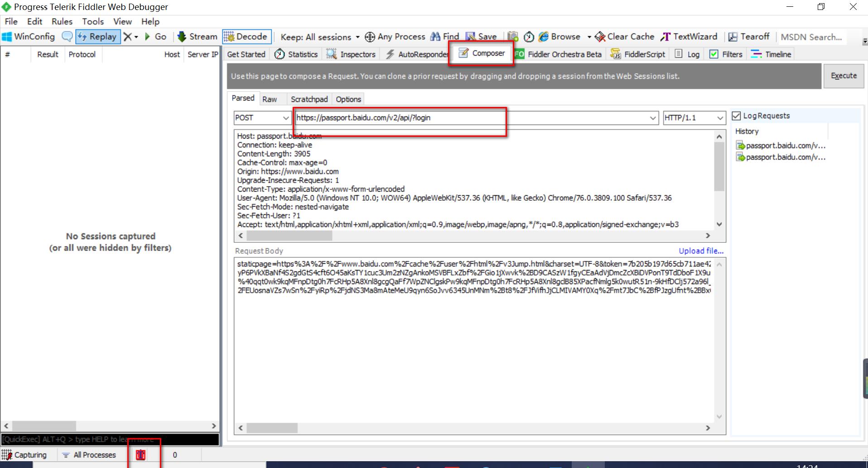Save sessions with toolbar Save

click(482, 37)
